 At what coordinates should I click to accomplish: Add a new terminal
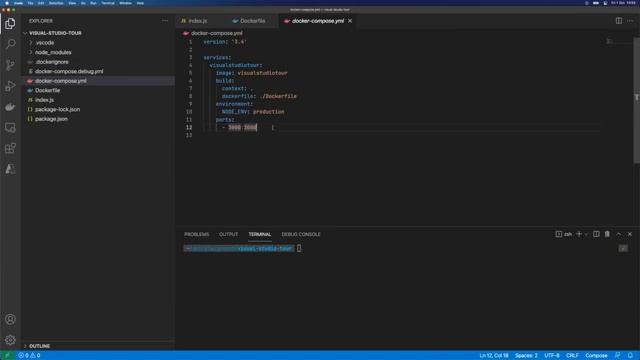(x=579, y=234)
